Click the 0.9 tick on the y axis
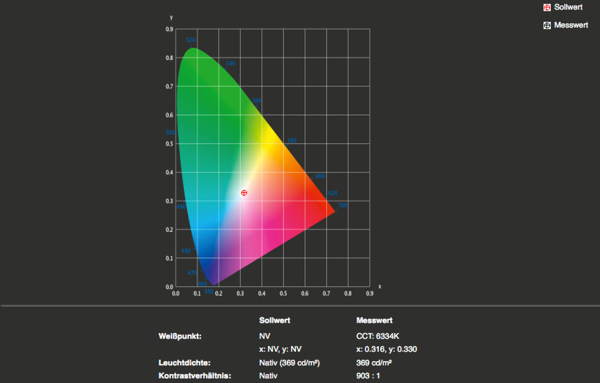The image size is (600, 383). pyautogui.click(x=169, y=29)
